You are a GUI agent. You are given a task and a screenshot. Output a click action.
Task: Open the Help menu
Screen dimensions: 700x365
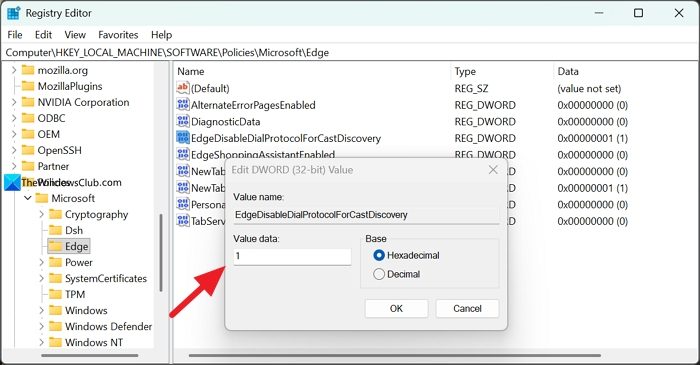click(161, 35)
